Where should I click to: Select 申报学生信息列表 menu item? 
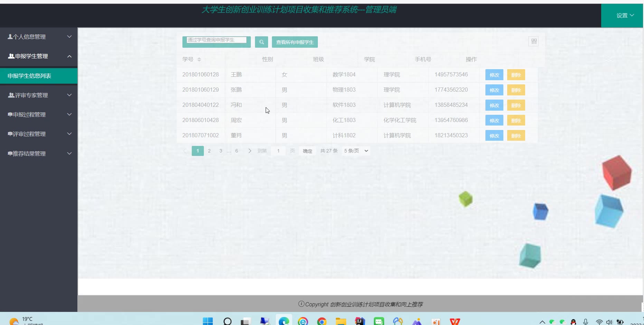coord(39,76)
